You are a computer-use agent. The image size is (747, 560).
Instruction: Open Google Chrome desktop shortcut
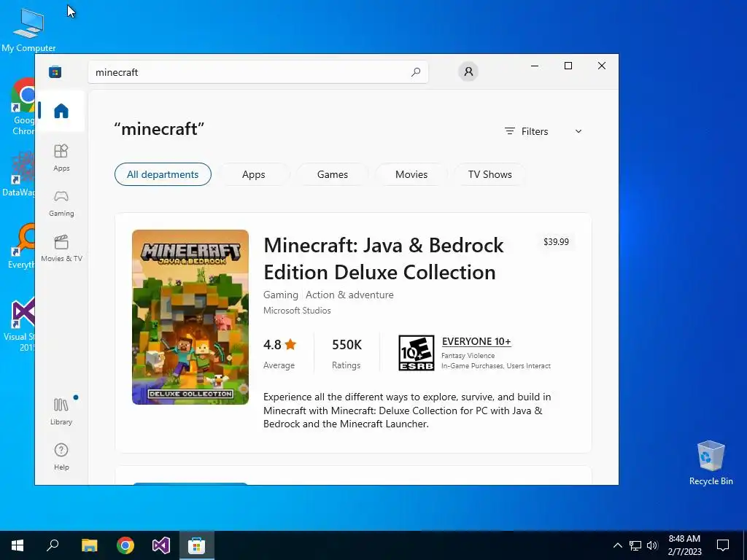[22, 106]
